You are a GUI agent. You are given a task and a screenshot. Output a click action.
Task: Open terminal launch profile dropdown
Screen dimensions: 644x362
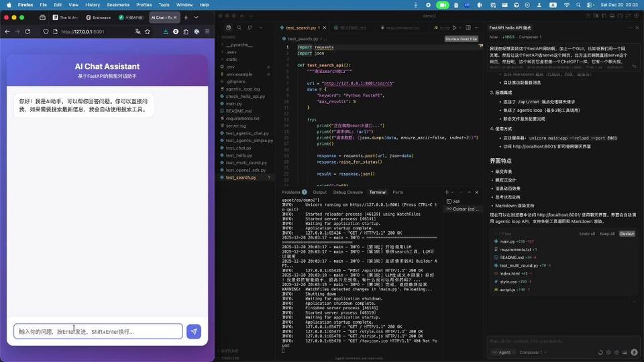452,192
